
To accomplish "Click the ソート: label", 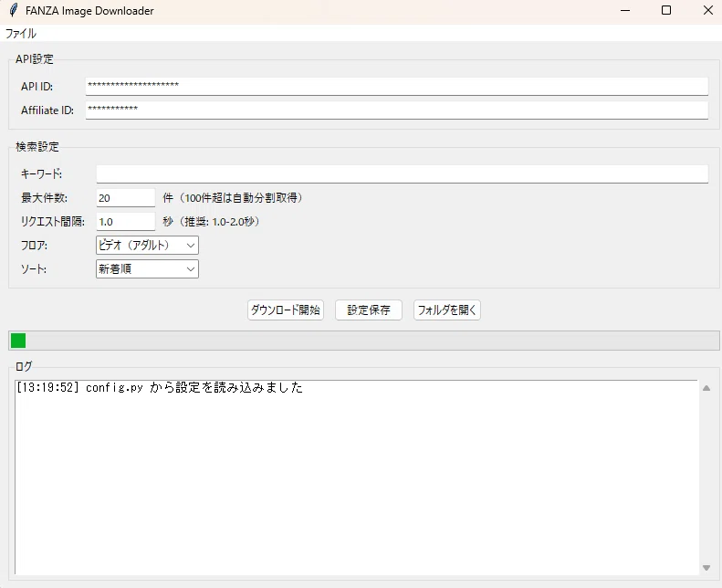I will [34, 269].
